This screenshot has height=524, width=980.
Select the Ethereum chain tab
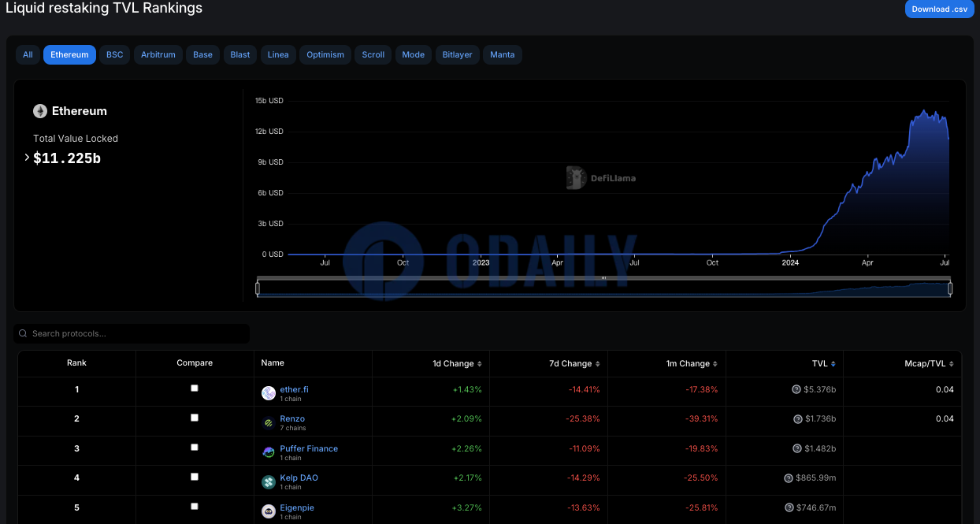69,55
